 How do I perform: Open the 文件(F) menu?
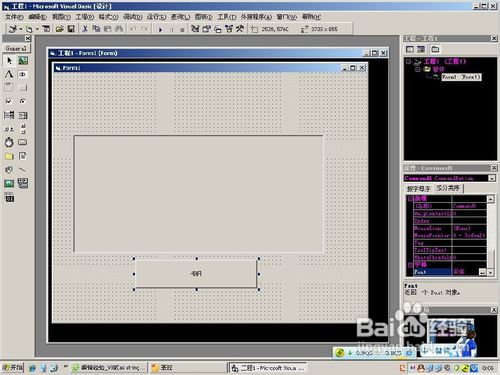pos(14,16)
